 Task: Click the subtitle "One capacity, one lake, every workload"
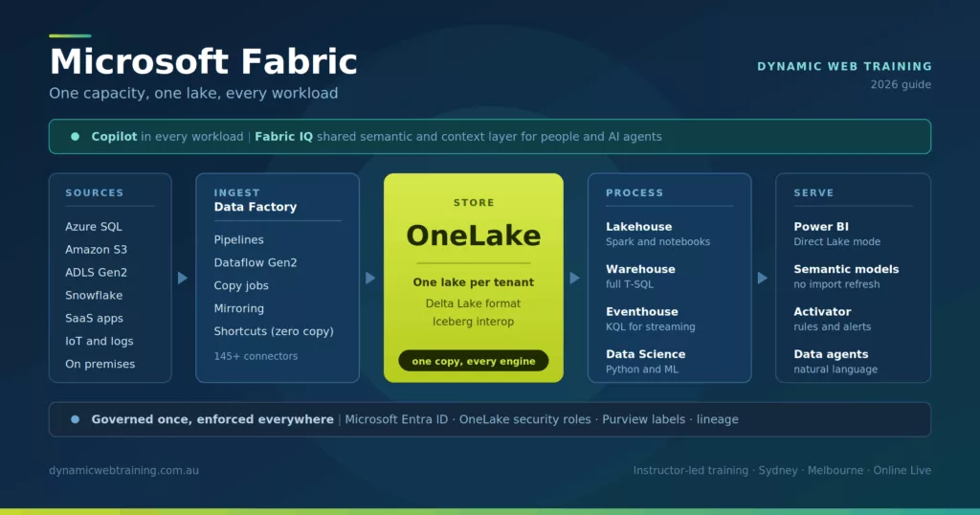(193, 93)
